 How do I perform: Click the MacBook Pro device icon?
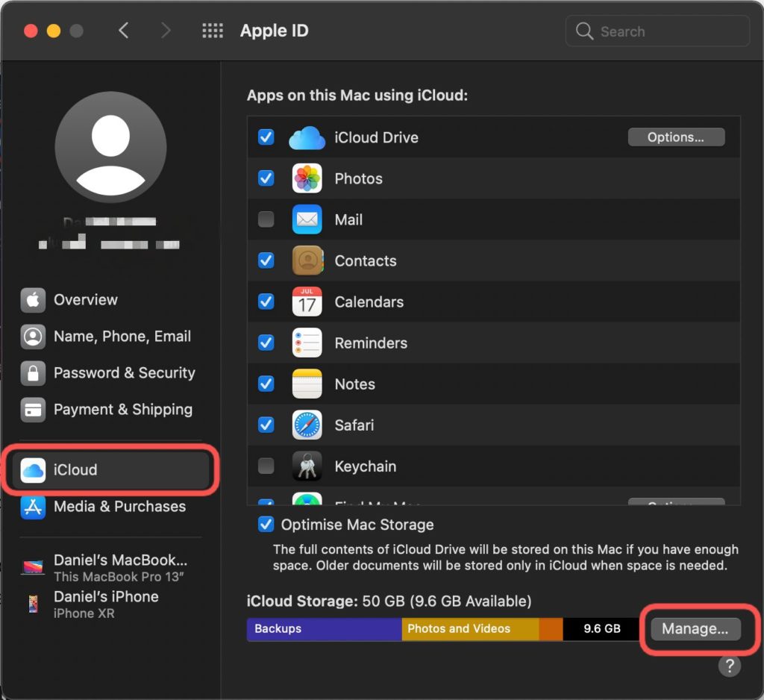pyautogui.click(x=33, y=567)
